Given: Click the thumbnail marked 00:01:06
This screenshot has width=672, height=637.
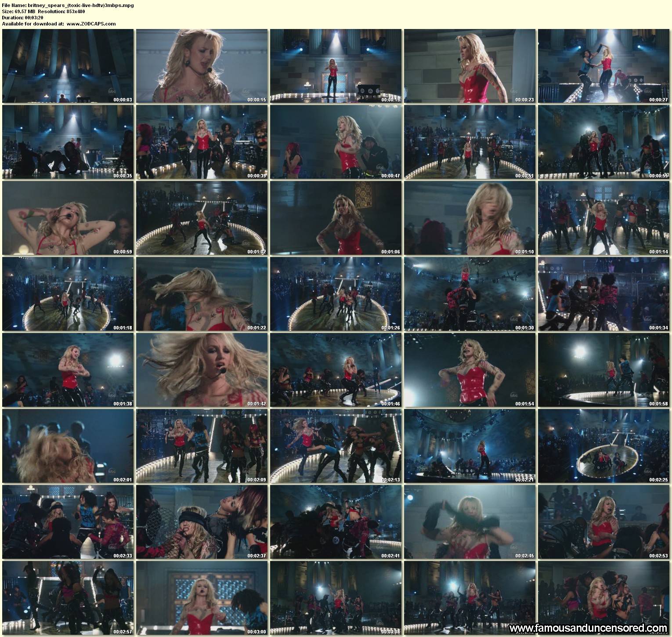Looking at the screenshot, I should click(x=336, y=218).
